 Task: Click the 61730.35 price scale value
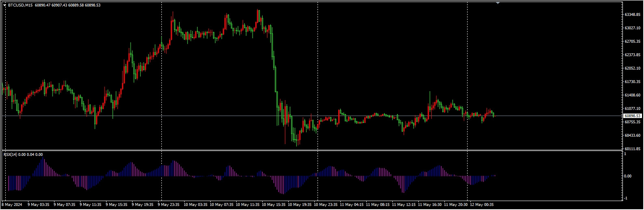(633, 82)
